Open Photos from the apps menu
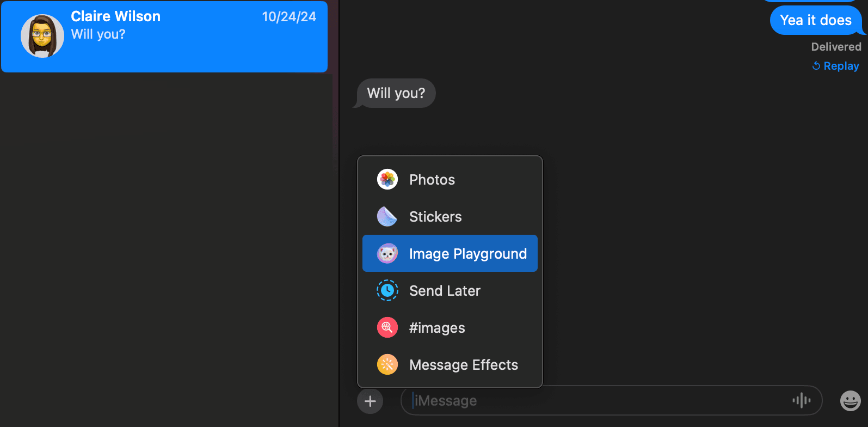This screenshot has height=427, width=868. [450, 180]
